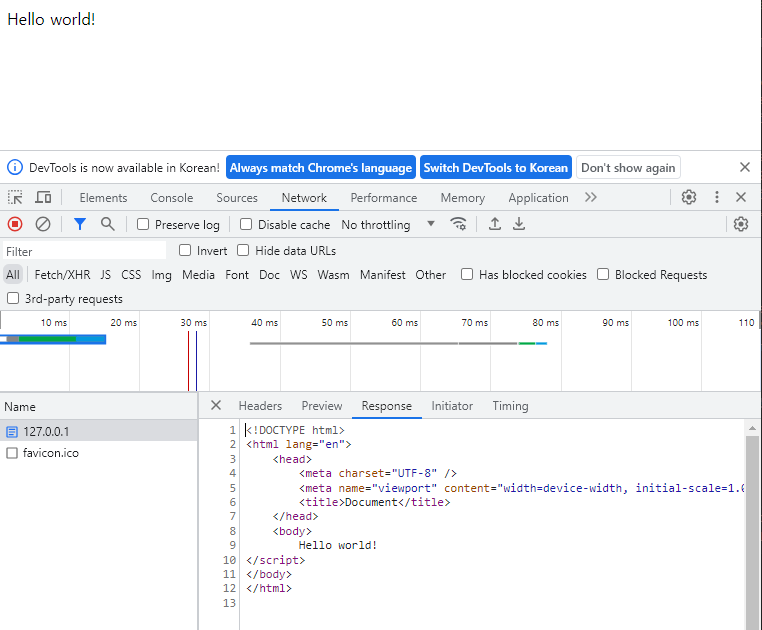The width and height of the screenshot is (762, 630).
Task: Select the All request type filter
Action: 13,275
